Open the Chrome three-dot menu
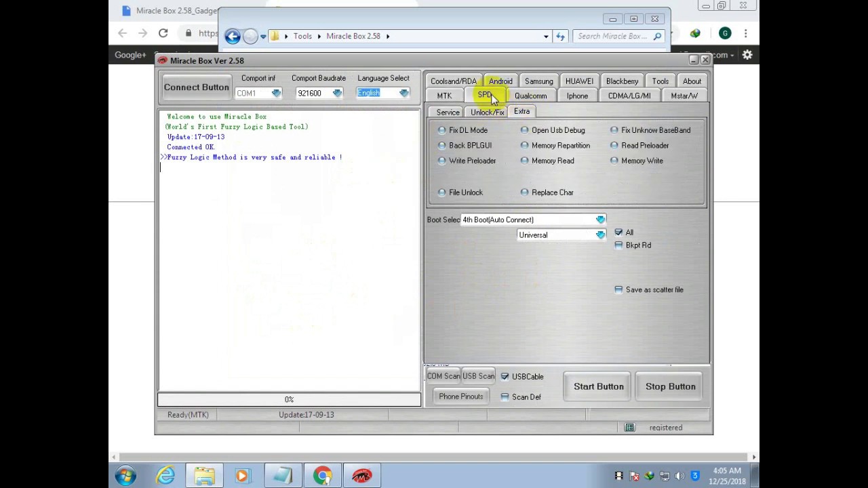 click(x=745, y=33)
